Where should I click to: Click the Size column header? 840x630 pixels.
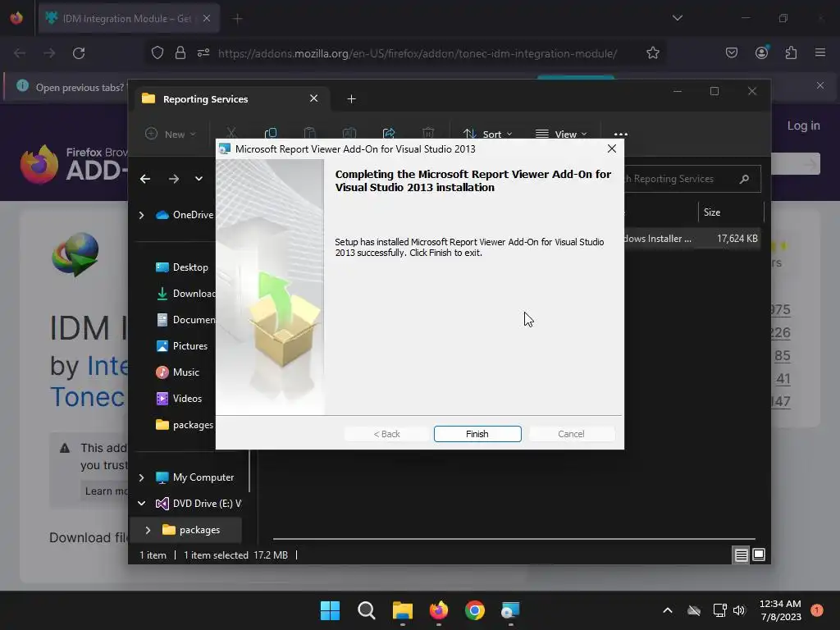[711, 212]
